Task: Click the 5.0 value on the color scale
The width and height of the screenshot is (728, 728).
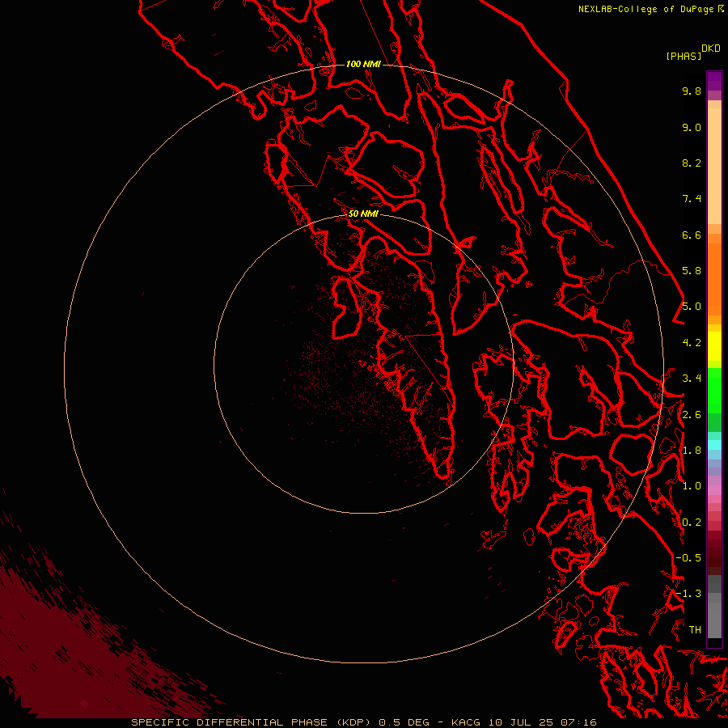Action: (x=692, y=307)
